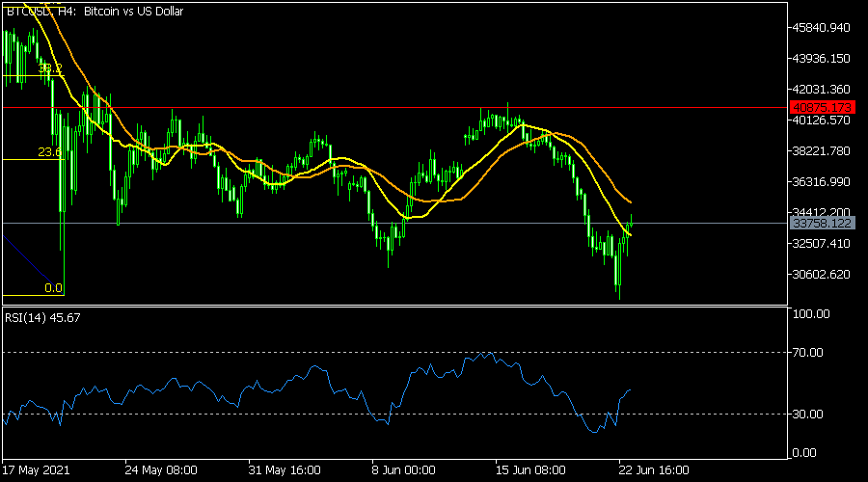Click the 42031.360 price scale value
The image size is (868, 482).
pos(821,89)
